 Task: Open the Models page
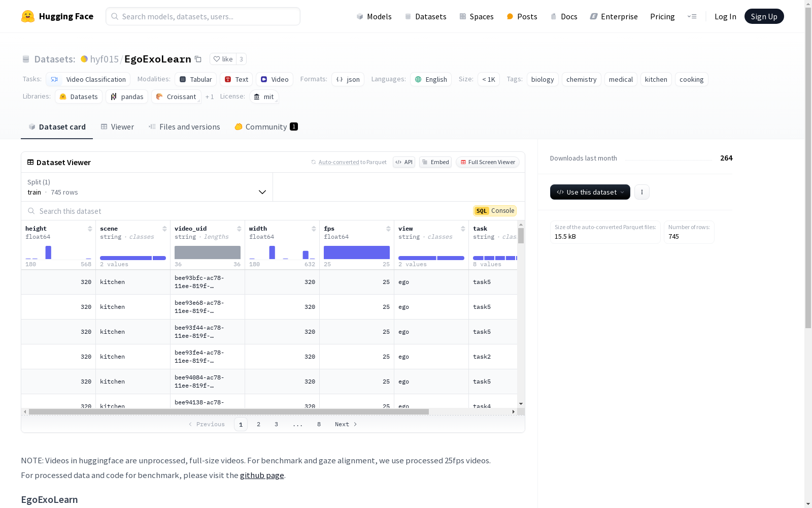[374, 16]
